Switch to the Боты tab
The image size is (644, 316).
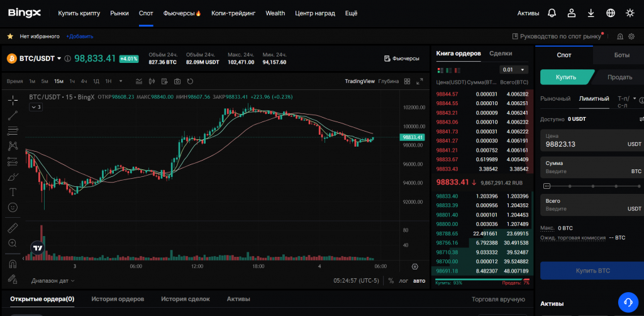tap(622, 55)
